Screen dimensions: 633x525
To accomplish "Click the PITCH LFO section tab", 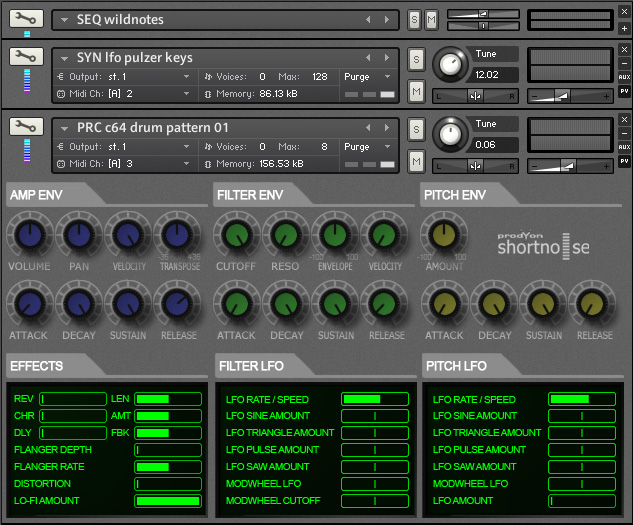I will click(460, 366).
